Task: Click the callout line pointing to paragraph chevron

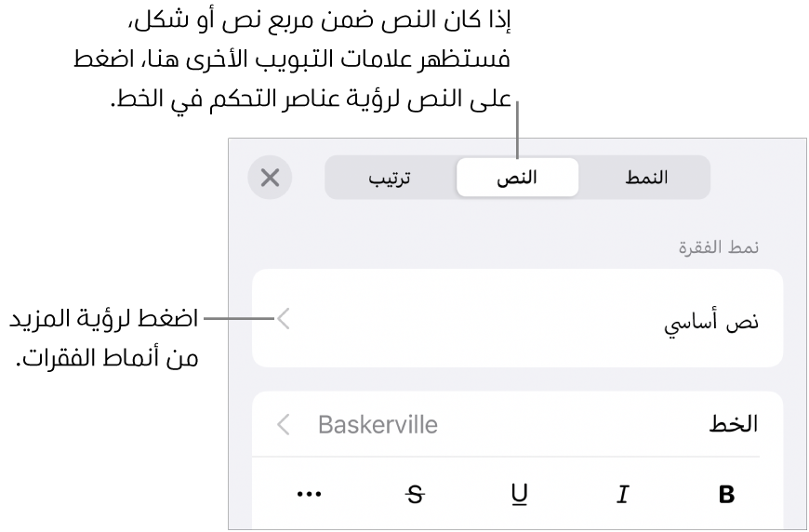Action: (238, 320)
